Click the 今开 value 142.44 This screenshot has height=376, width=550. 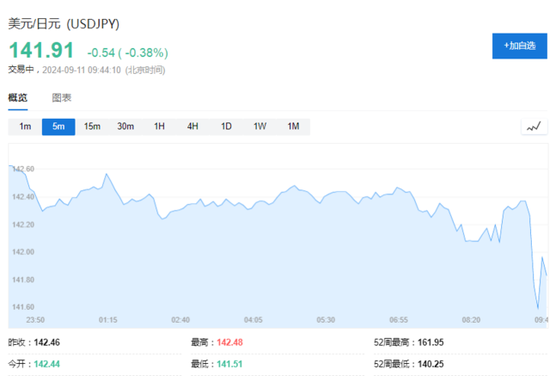coord(47,364)
